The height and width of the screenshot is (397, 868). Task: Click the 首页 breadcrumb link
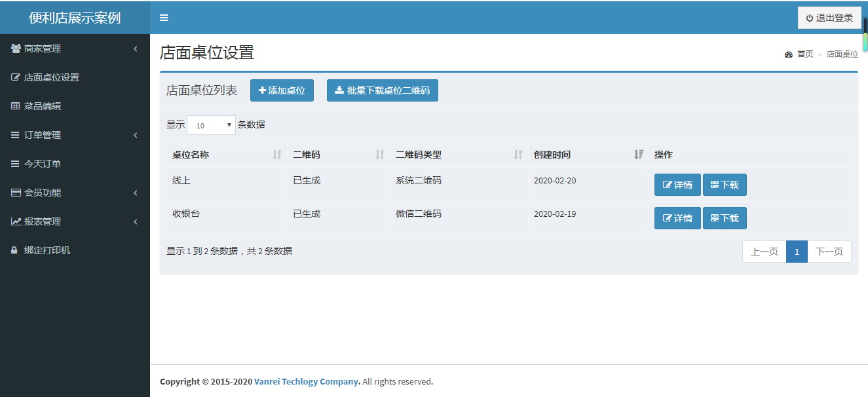tap(805, 54)
